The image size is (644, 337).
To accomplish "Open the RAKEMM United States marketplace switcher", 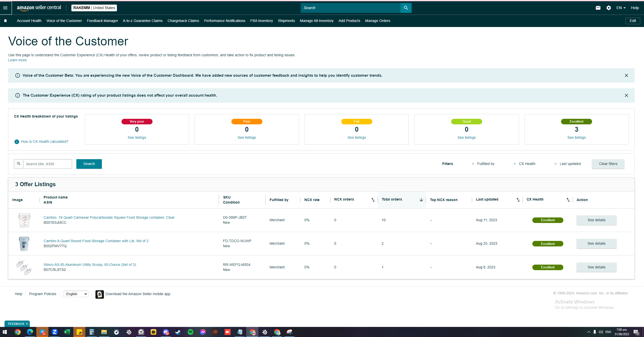I will point(94,8).
